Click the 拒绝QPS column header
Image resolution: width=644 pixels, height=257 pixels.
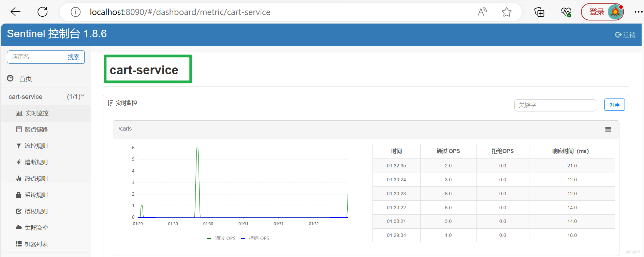coord(502,151)
